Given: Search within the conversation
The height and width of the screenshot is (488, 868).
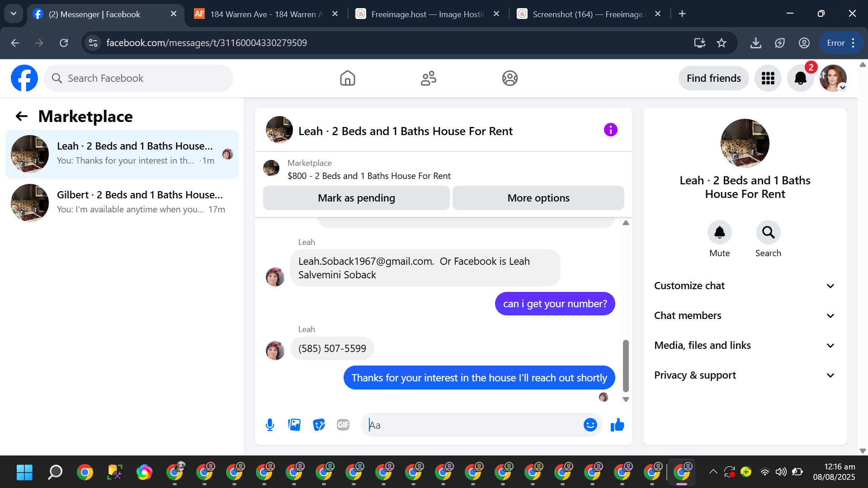Looking at the screenshot, I should pos(768,233).
